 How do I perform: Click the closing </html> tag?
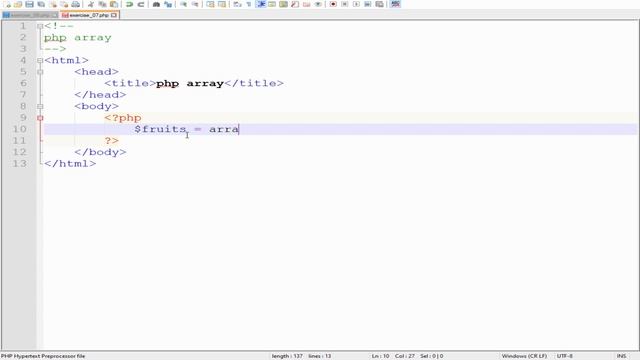click(x=70, y=164)
